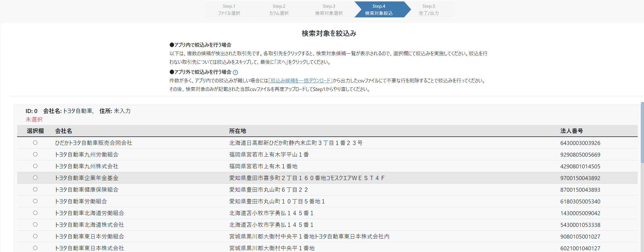Open 絞込み候補を一括ダウンロード link
The width and height of the screenshot is (644, 252).
click(301, 81)
